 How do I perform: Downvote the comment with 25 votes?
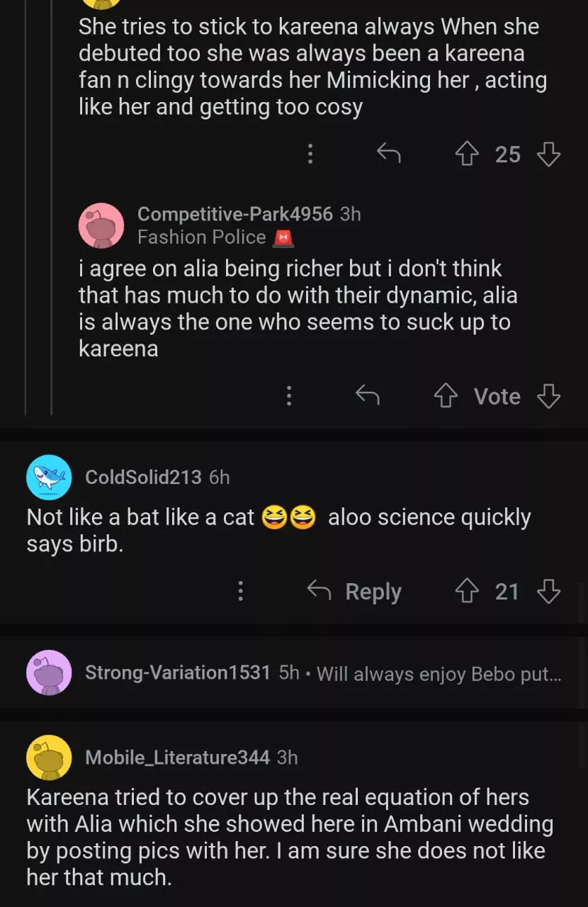tap(548, 154)
